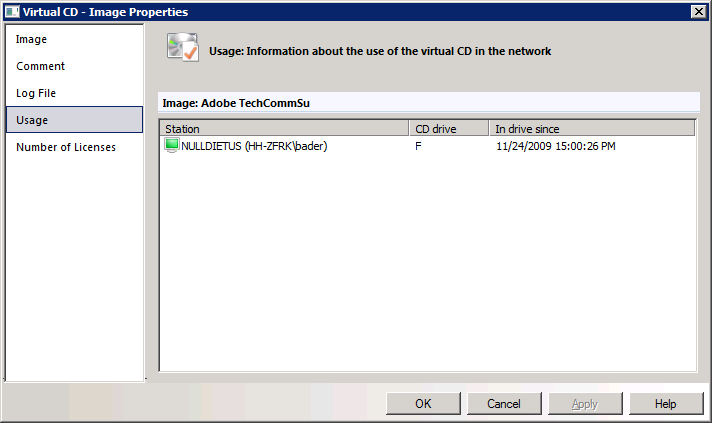This screenshot has width=712, height=423.
Task: Click the Image: Adobe TechCommSu label
Action: coord(236,103)
